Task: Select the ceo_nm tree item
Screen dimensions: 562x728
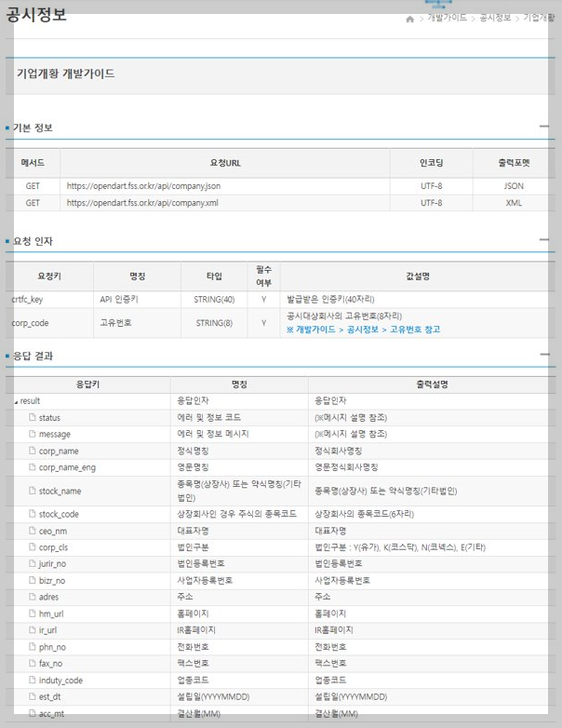Action: [x=53, y=531]
